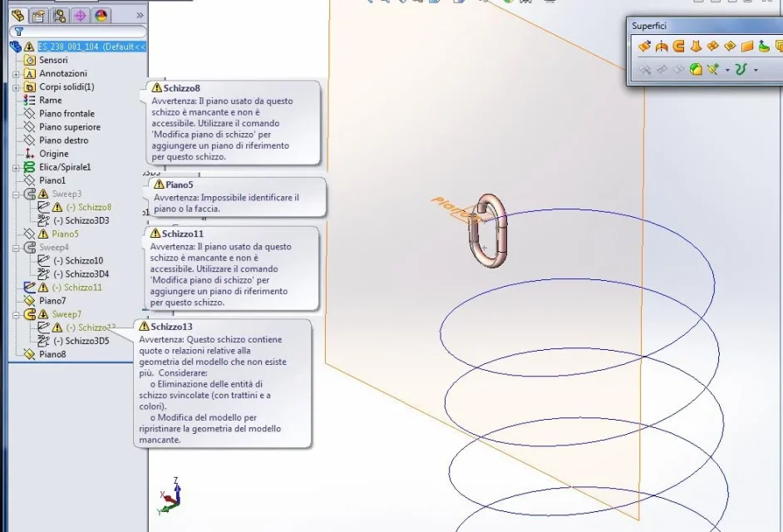Click the green Curves tool in Superfici
Image resolution: width=783 pixels, height=532 pixels.
click(x=741, y=69)
